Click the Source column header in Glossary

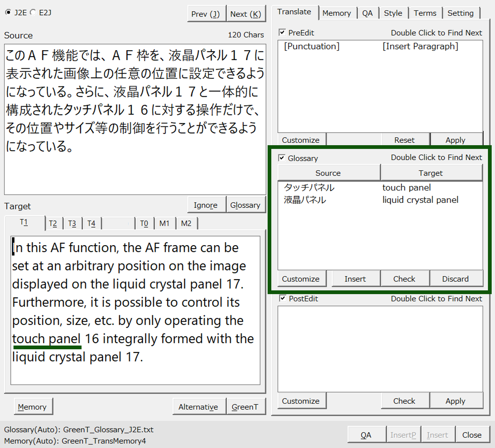pyautogui.click(x=328, y=173)
